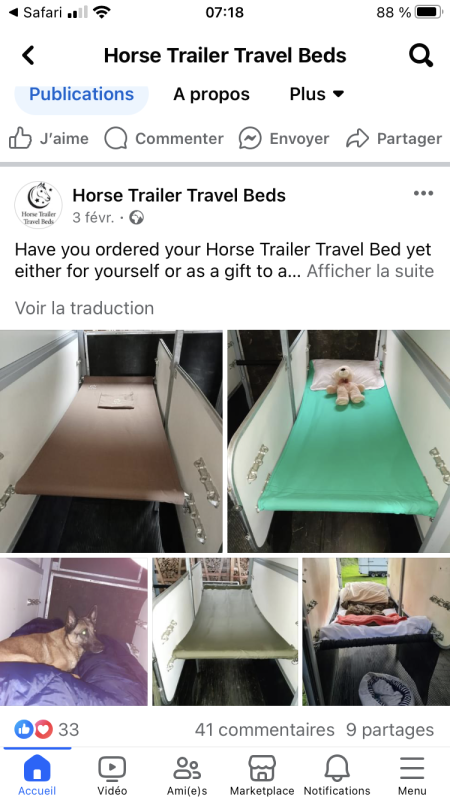Viewport: 450px width, 800px height.
Task: Open the Vidéo tab
Action: 112,775
